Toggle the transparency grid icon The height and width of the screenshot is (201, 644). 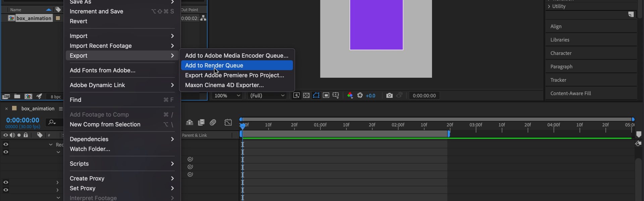(306, 95)
